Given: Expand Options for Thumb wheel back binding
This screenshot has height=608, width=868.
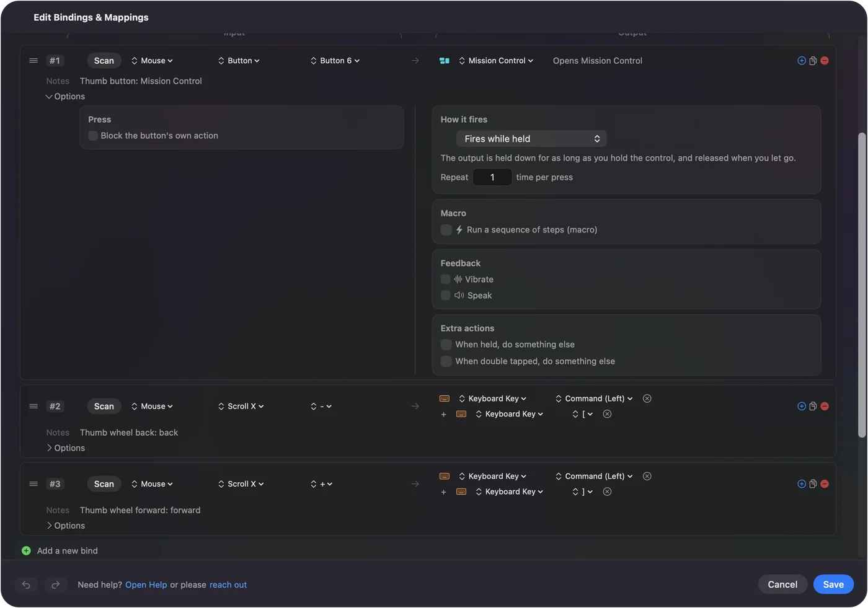Looking at the screenshot, I should 65,448.
